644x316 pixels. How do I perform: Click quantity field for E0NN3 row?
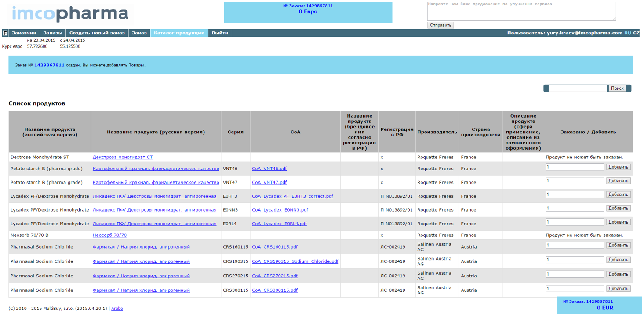tap(575, 208)
